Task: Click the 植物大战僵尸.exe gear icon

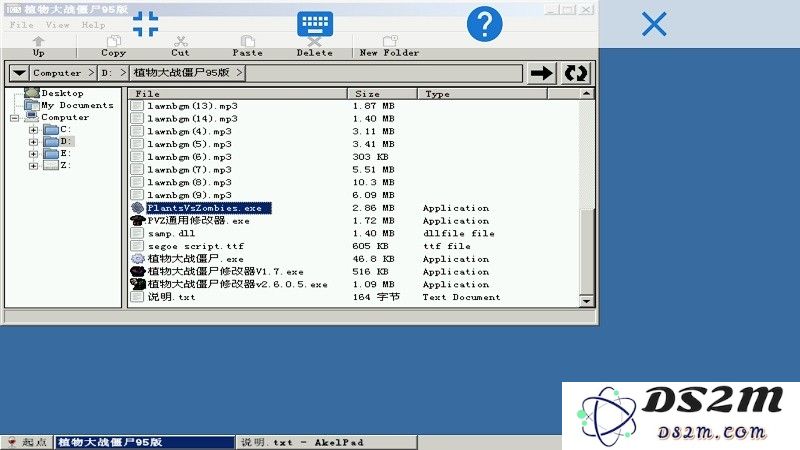Action: pos(137,259)
